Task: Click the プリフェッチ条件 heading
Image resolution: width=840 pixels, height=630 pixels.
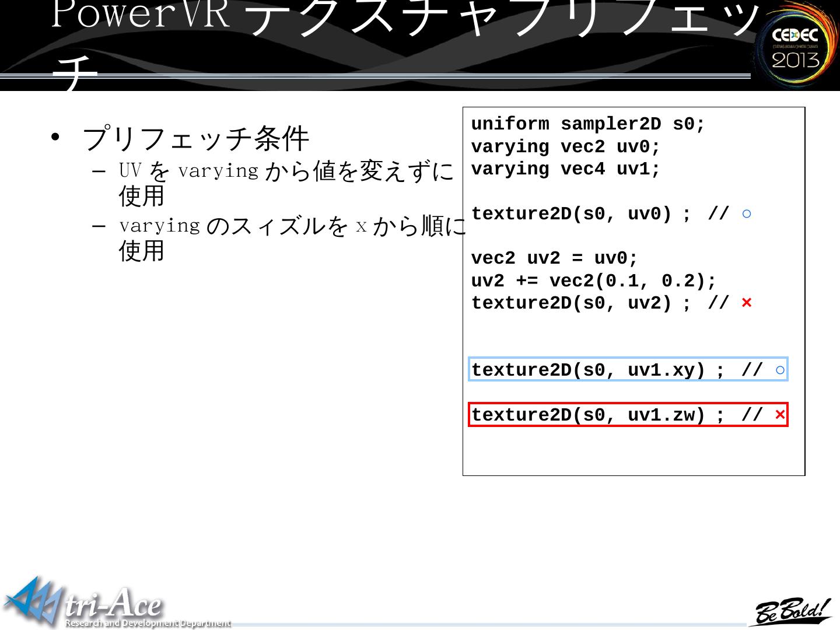Action: pyautogui.click(x=195, y=138)
